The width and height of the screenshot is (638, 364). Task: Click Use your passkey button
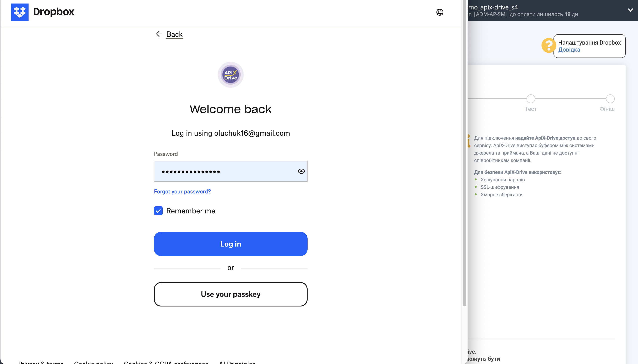pyautogui.click(x=231, y=294)
